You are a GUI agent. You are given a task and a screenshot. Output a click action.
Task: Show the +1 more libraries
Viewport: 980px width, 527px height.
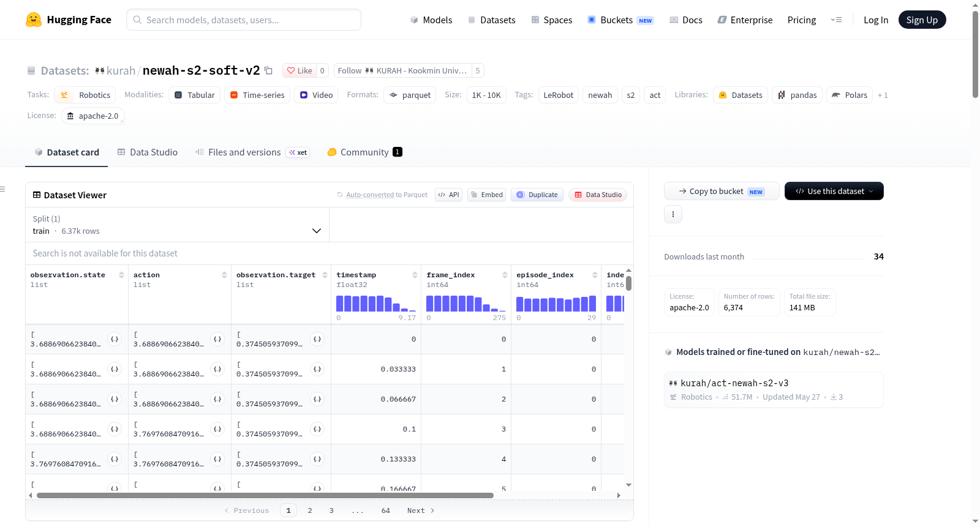click(883, 95)
